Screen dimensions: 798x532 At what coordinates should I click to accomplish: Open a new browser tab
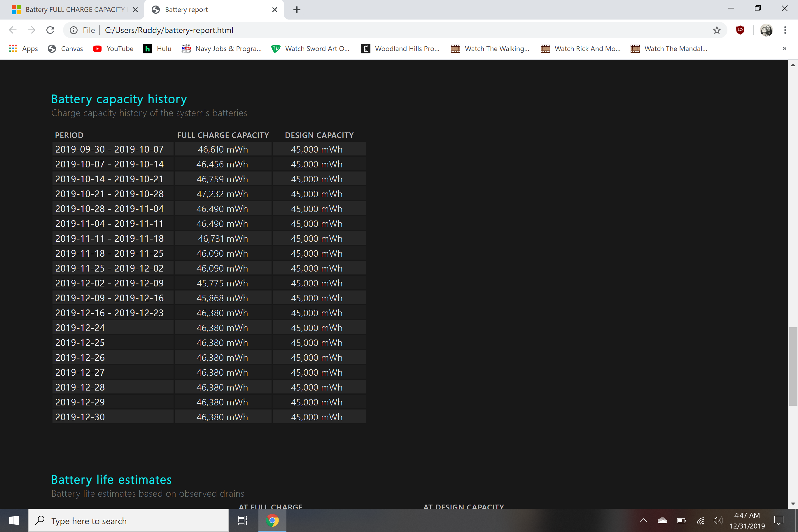pyautogui.click(x=297, y=10)
